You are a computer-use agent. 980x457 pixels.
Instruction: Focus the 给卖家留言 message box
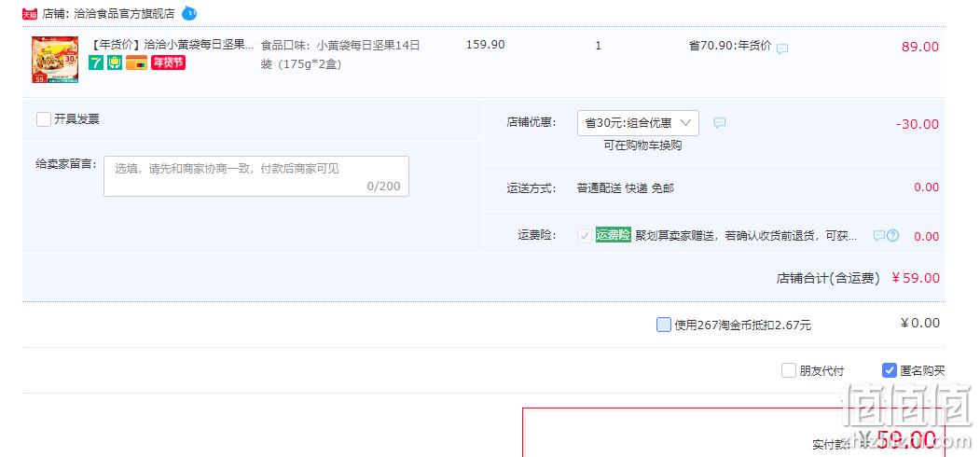(256, 176)
